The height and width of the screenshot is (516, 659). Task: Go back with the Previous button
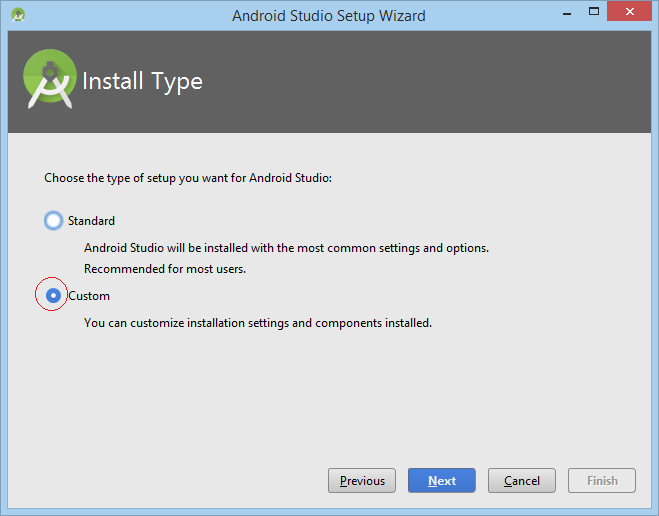tap(362, 480)
